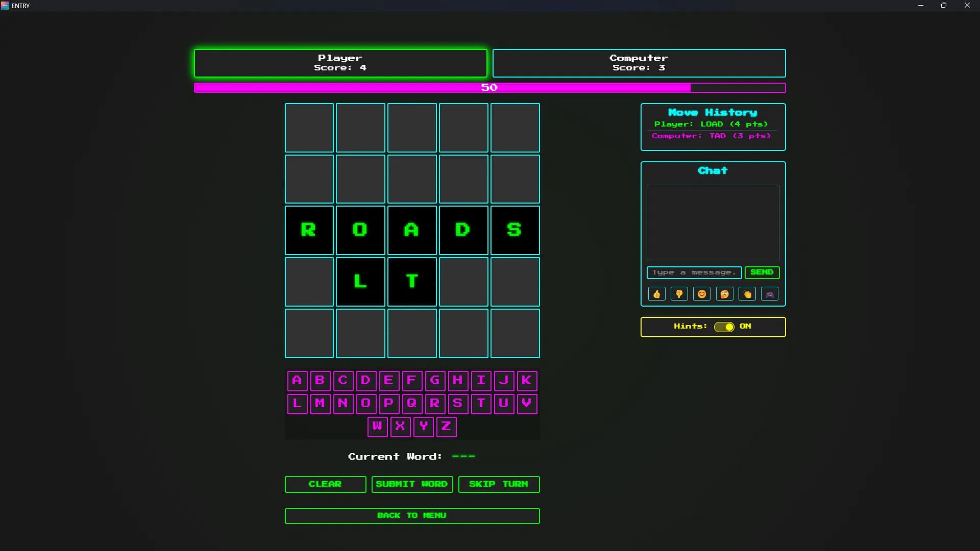Pick letter A on the keyboard
This screenshot has width=980, height=551.
tap(297, 381)
